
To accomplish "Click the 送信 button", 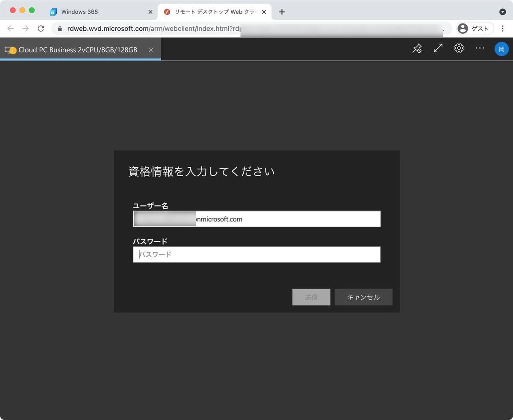I will (311, 297).
